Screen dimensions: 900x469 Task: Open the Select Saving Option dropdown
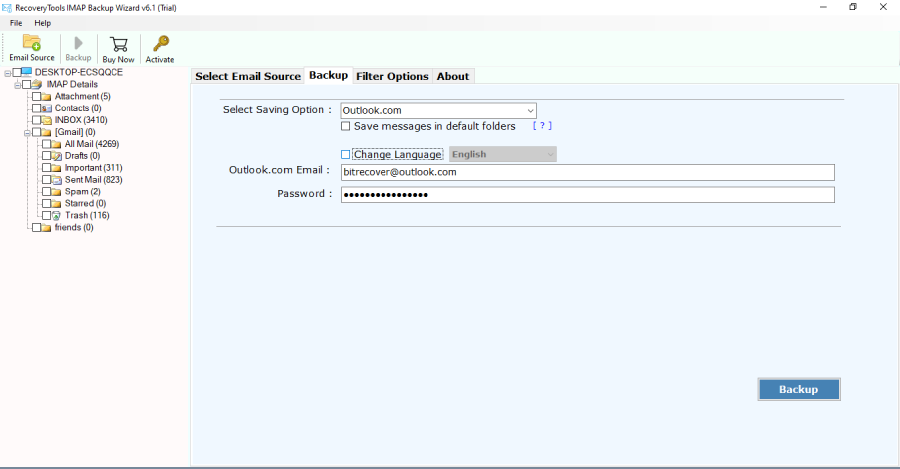pyautogui.click(x=438, y=110)
